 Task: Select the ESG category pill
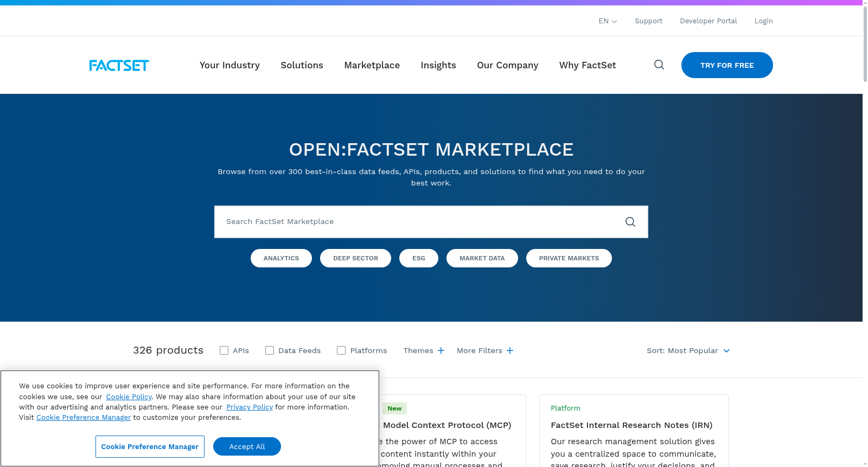coord(419,258)
